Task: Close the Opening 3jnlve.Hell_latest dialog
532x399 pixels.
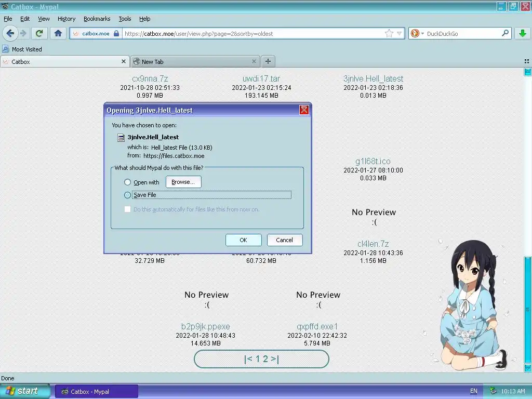Action: point(304,110)
